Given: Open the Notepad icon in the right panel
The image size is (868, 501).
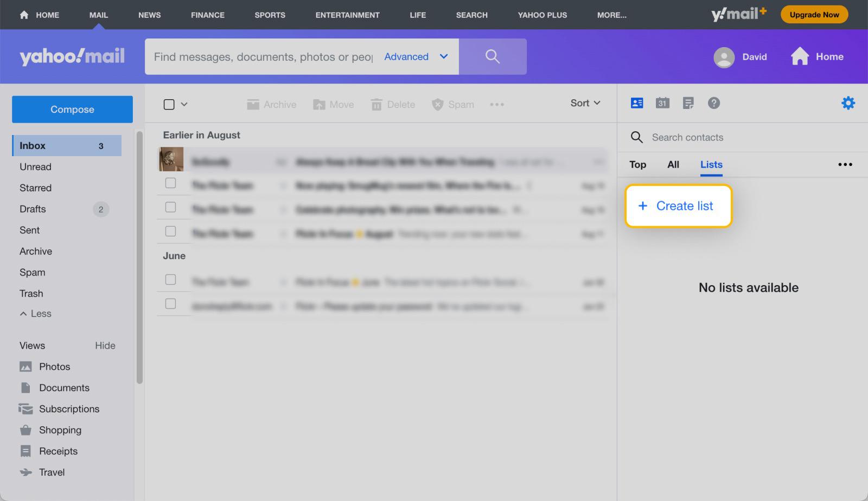Looking at the screenshot, I should click(x=688, y=102).
